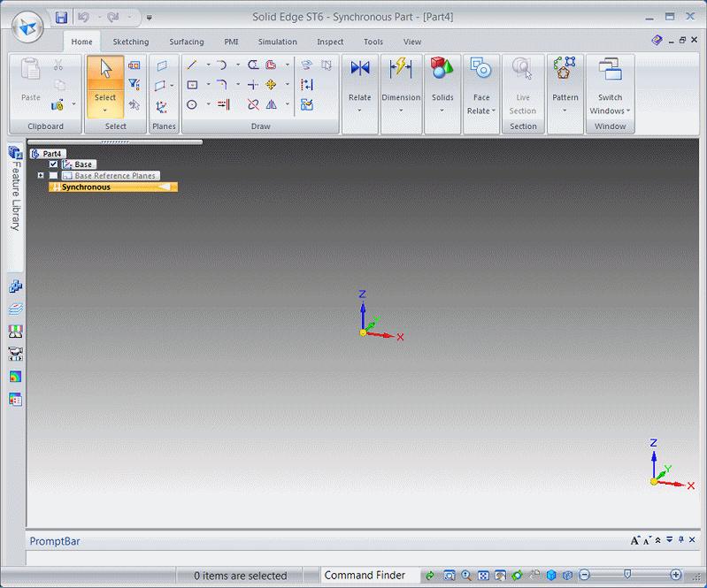Viewport: 707px width, 588px height.
Task: Click zoom out minus button
Action: 584,575
